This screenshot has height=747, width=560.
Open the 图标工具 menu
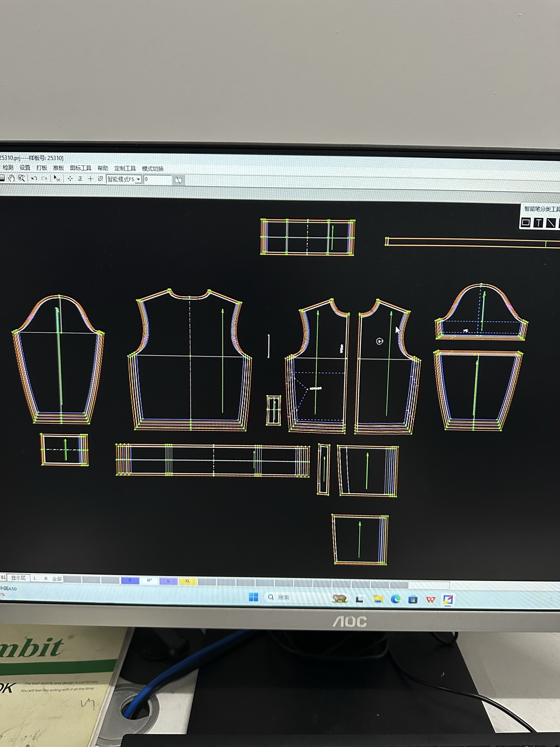(80, 168)
